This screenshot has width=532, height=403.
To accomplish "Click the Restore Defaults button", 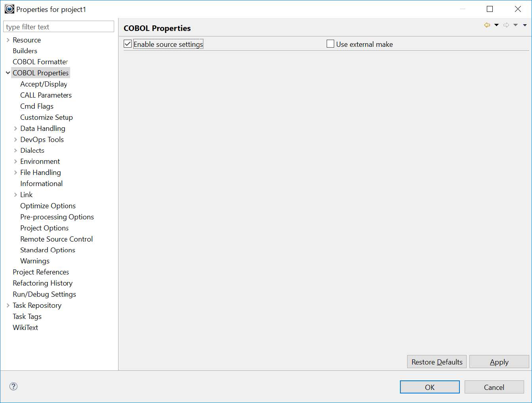I will point(436,361).
